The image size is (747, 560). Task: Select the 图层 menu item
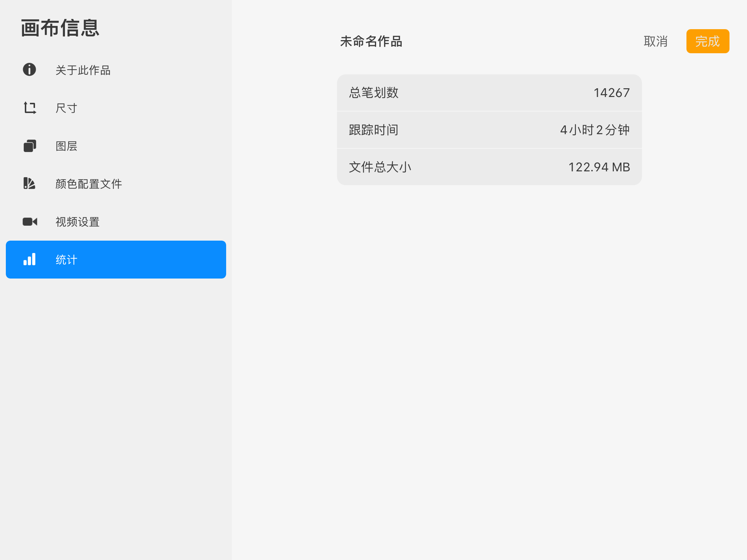pos(66,146)
